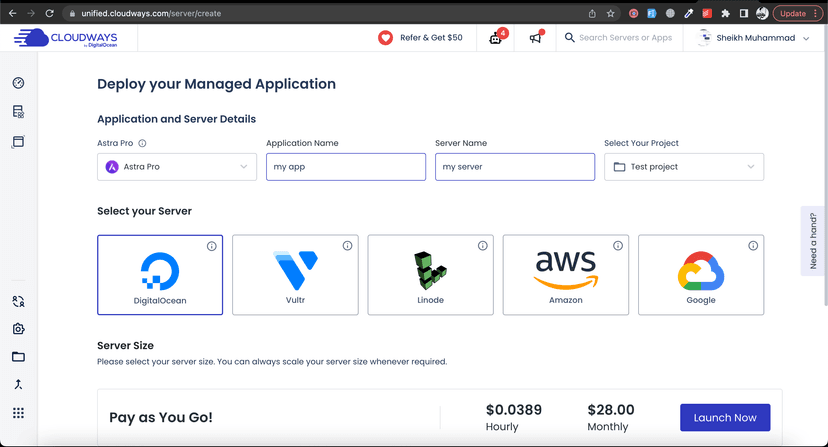The height and width of the screenshot is (447, 828).
Task: Click the Application Name field
Action: (346, 167)
